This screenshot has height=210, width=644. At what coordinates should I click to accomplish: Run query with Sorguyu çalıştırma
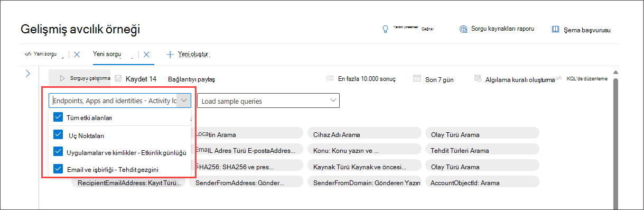[80, 78]
